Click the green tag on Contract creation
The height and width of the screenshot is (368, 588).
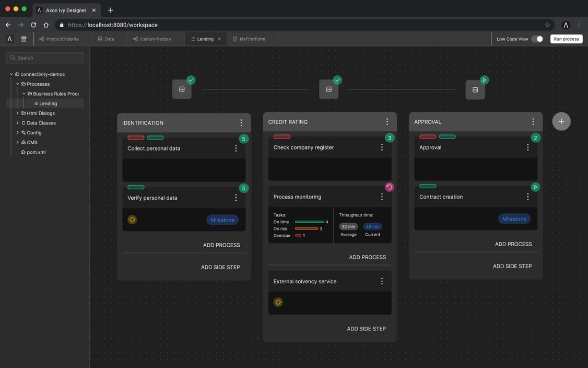pos(428,186)
